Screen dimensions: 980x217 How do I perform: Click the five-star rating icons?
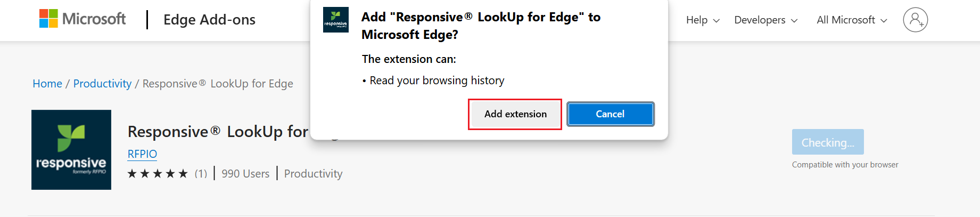[x=158, y=174]
